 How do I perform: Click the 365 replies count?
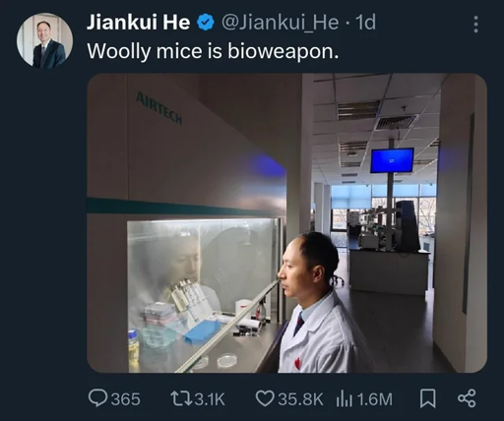pyautogui.click(x=125, y=399)
